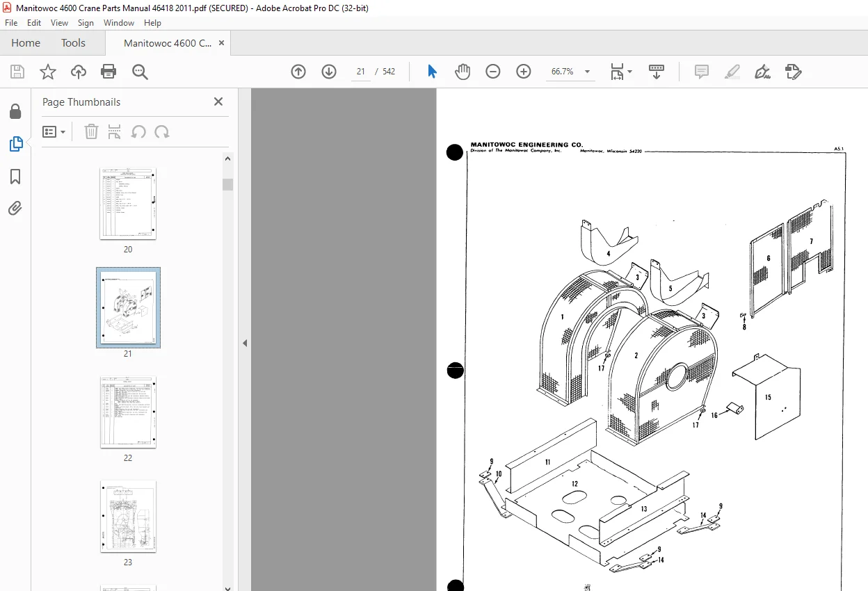Open the Window menu
The height and width of the screenshot is (591, 868).
(x=119, y=23)
